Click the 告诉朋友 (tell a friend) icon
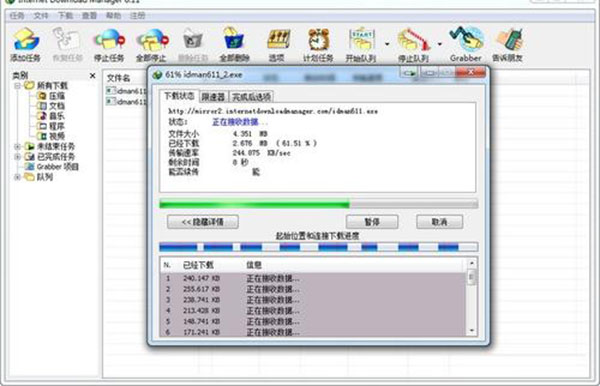The width and height of the screenshot is (600, 386). tap(509, 40)
